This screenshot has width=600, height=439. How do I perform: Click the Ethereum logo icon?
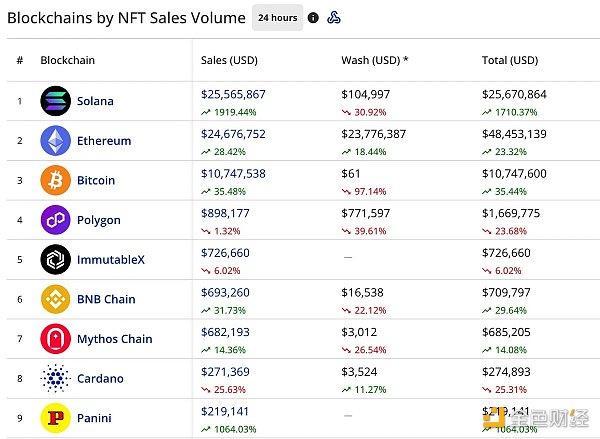click(x=55, y=140)
